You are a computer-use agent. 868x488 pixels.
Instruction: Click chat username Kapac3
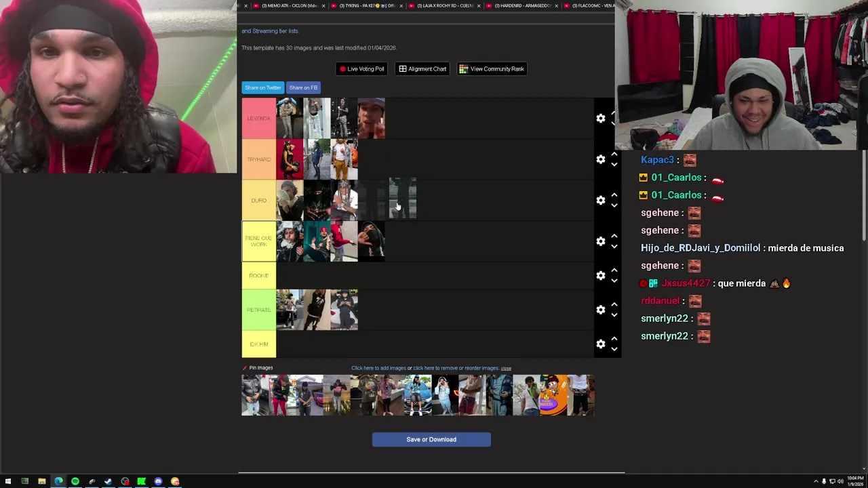pyautogui.click(x=657, y=160)
